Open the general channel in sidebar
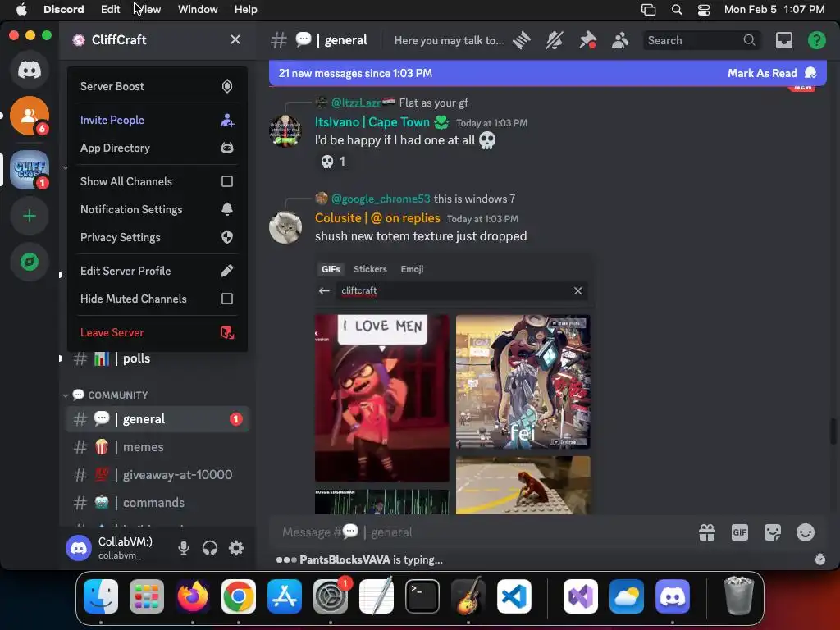The height and width of the screenshot is (630, 840). [x=157, y=419]
